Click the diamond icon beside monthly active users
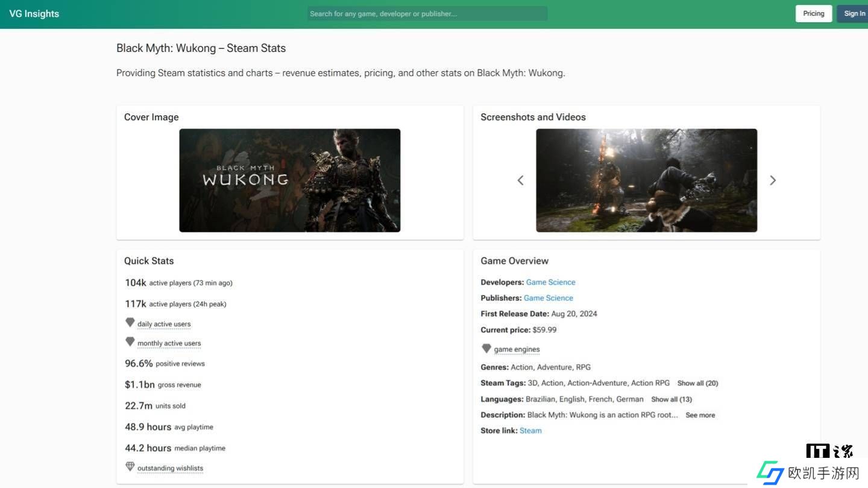 [130, 342]
